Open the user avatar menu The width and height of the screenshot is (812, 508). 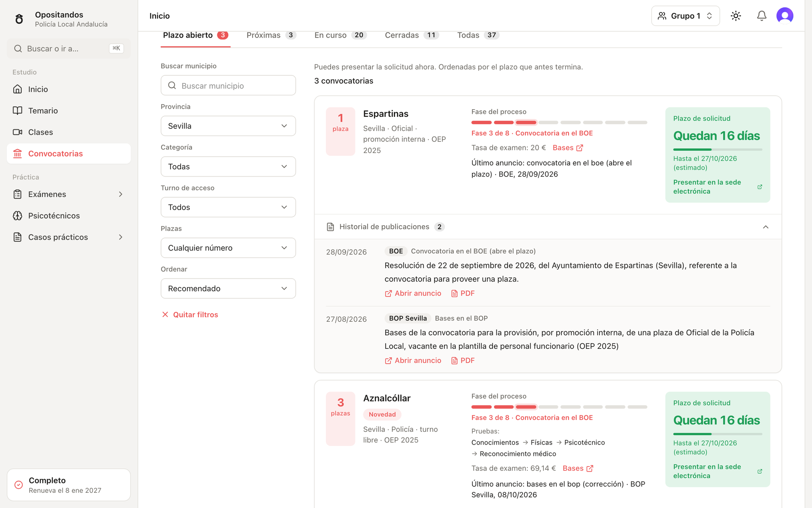coord(785,16)
